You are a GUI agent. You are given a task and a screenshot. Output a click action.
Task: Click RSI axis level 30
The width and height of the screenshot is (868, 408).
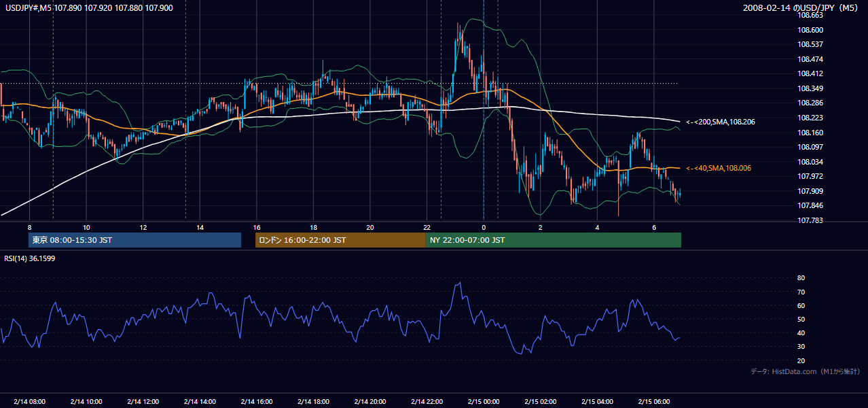click(x=801, y=347)
